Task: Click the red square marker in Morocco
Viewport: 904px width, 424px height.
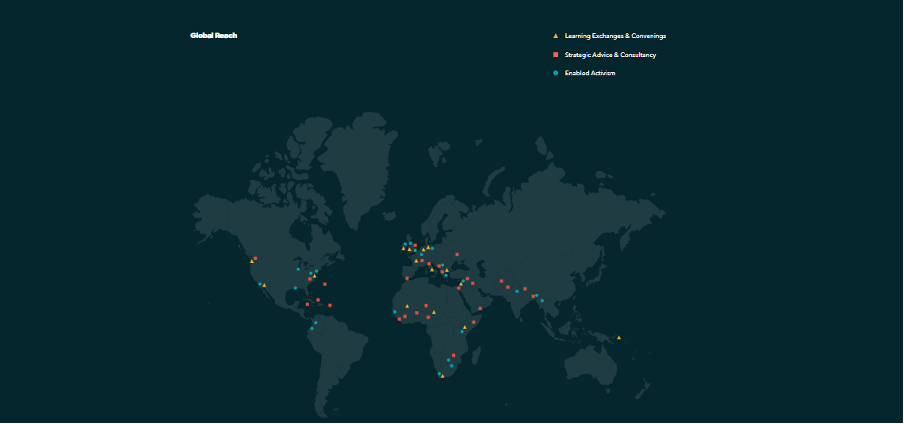Action: 407,279
